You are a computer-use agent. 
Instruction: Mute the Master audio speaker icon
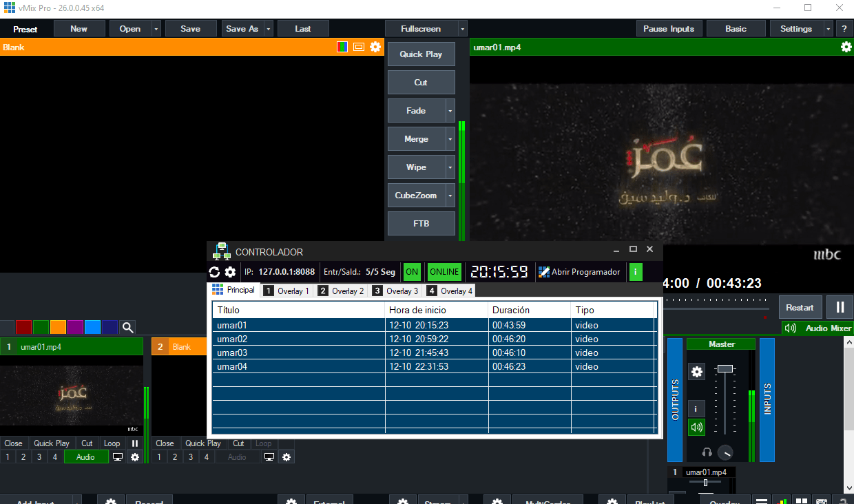coord(696,428)
